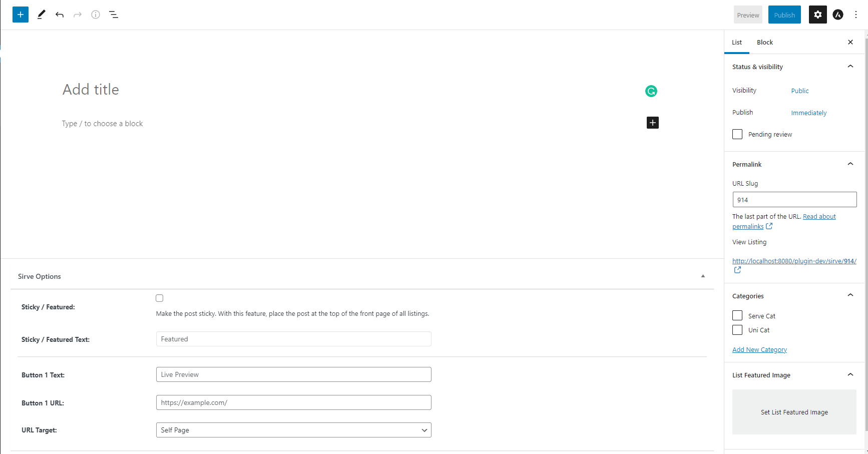Viewport: 868px width, 454px height.
Task: Click the redo arrow icon
Action: pyautogui.click(x=78, y=15)
